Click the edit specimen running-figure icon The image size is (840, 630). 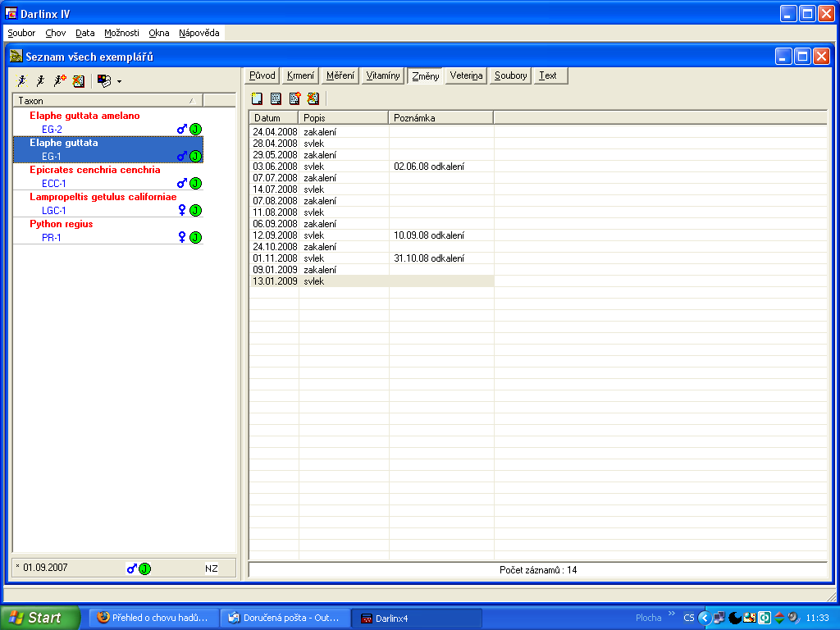point(40,80)
